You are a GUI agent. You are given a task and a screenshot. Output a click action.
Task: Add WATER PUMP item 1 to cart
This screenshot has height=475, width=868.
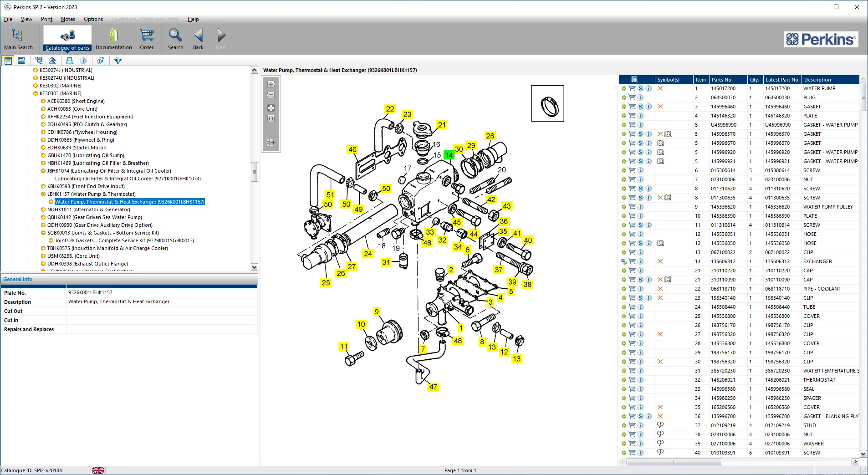632,88
